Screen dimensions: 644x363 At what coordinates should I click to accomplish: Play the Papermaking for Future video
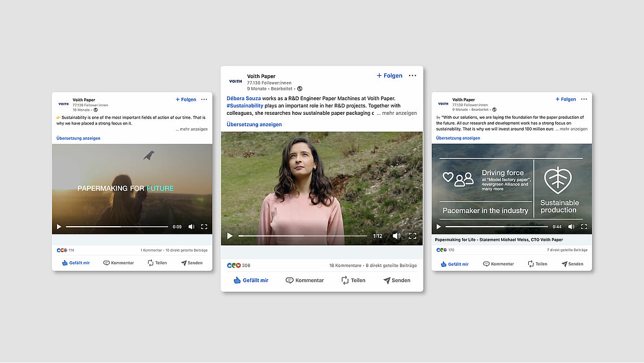59,227
